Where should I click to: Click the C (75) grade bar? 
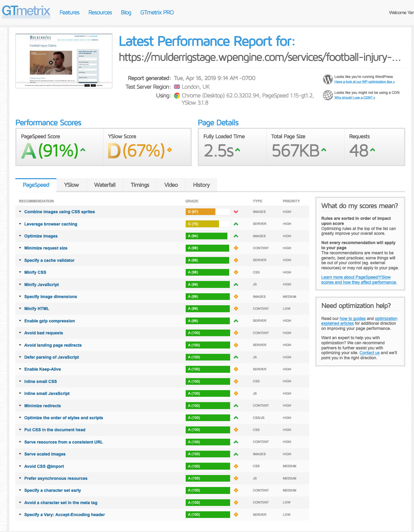(208, 224)
